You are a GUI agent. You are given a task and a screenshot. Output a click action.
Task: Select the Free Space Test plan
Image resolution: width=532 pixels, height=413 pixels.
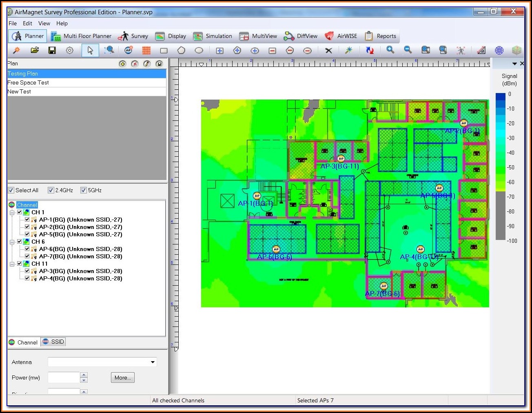tap(28, 82)
